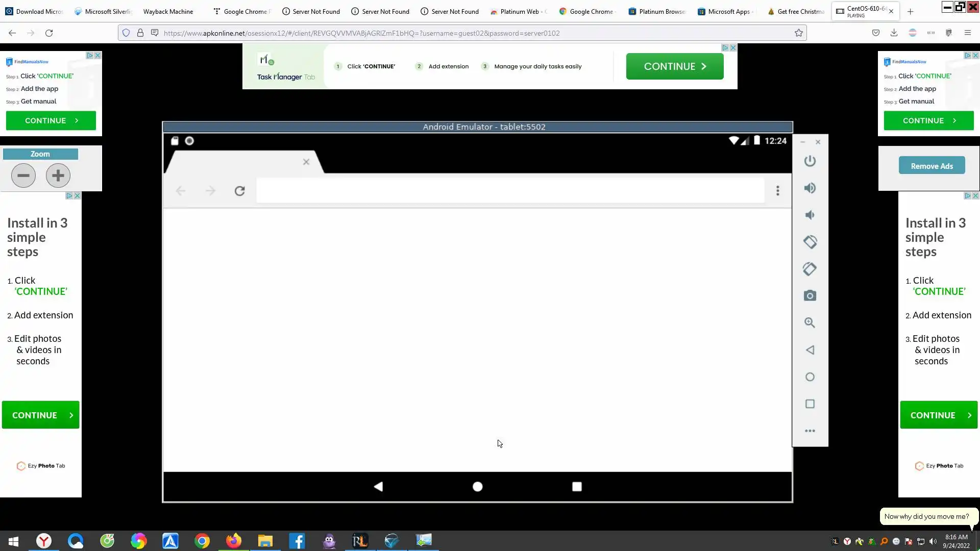Click the emulator volume down icon
The height and width of the screenshot is (551, 980).
[x=810, y=215]
